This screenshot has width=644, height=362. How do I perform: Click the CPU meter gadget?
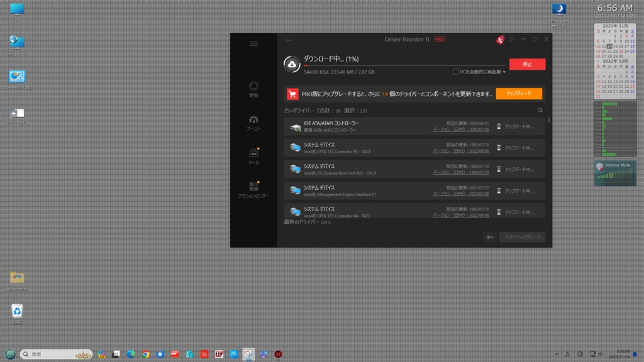coord(615,129)
